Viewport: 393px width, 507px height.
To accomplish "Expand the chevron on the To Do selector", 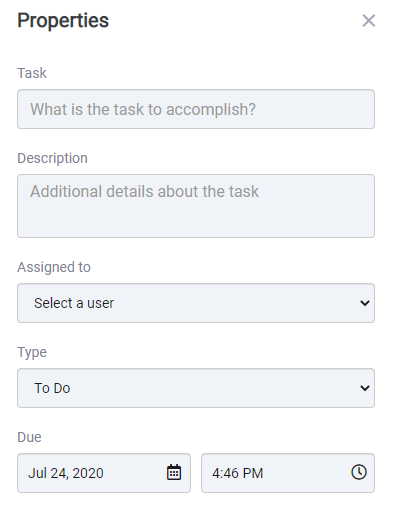I will click(x=365, y=388).
